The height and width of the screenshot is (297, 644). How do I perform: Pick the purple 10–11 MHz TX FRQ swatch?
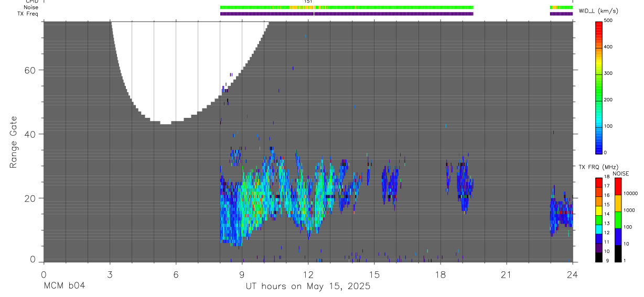pos(599,247)
